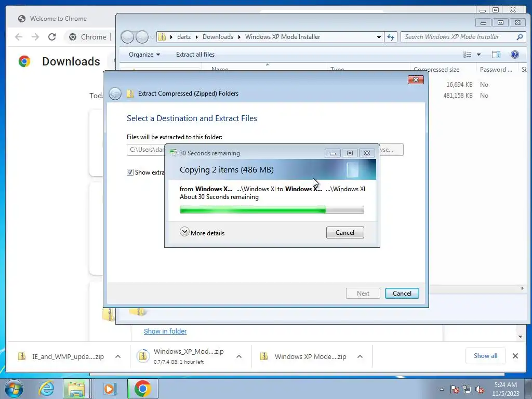Click the Extract wizard back arrow
This screenshot has width=532, height=399.
click(x=115, y=94)
